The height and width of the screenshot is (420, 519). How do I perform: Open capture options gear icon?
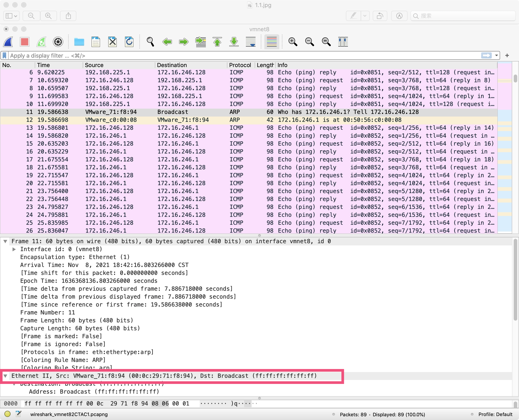(x=58, y=42)
